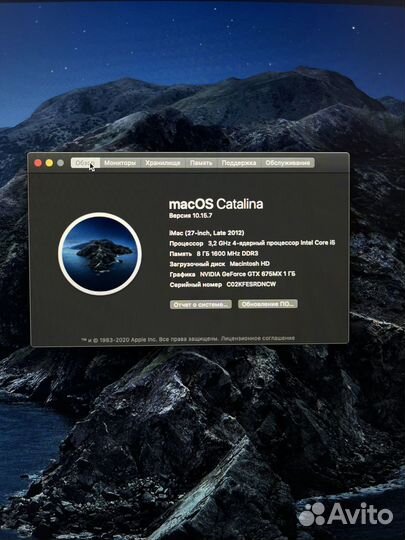Open the Лицензионное соглашение link
This screenshot has width=405, height=540.
click(x=258, y=338)
